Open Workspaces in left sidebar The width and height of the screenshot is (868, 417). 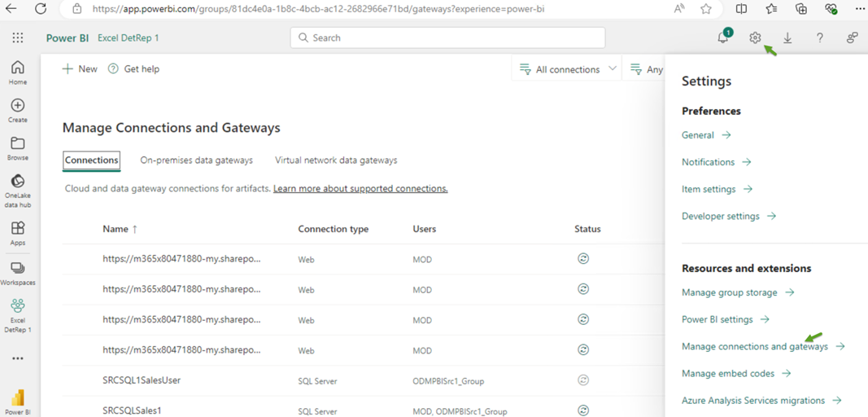click(x=18, y=274)
